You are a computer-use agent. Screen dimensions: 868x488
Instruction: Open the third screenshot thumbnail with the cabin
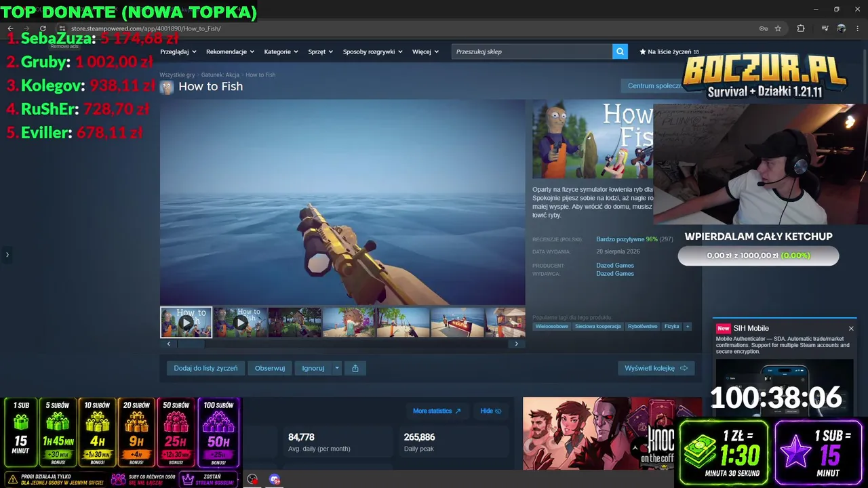(294, 322)
